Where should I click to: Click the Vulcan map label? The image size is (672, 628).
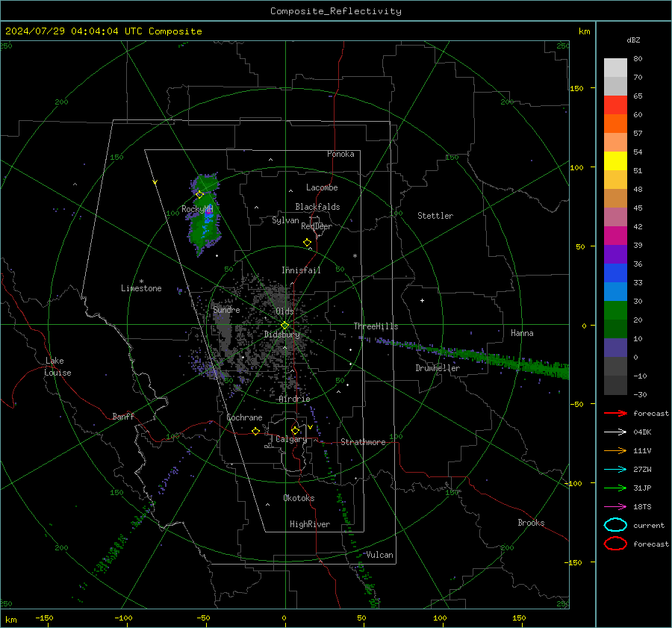click(x=379, y=555)
